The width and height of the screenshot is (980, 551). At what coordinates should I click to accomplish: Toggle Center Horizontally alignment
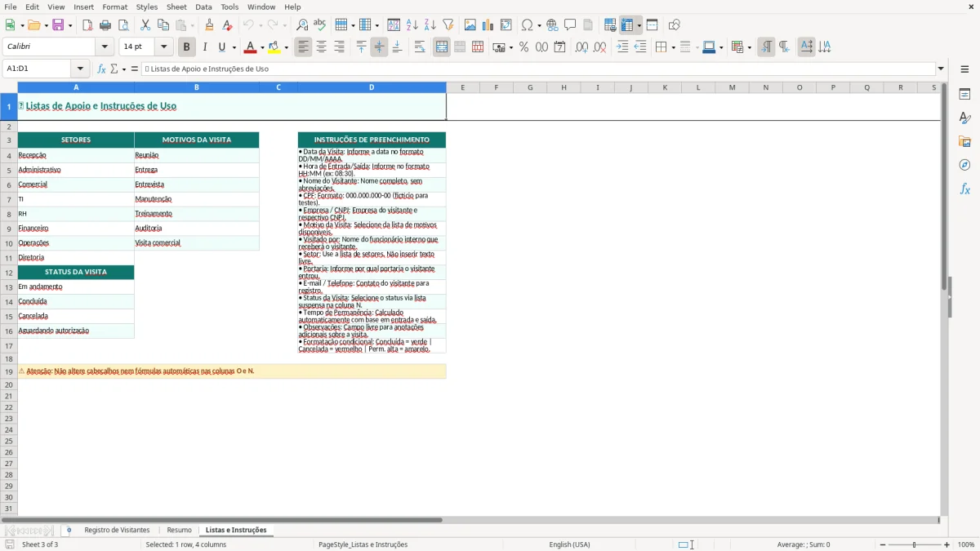coord(321,47)
